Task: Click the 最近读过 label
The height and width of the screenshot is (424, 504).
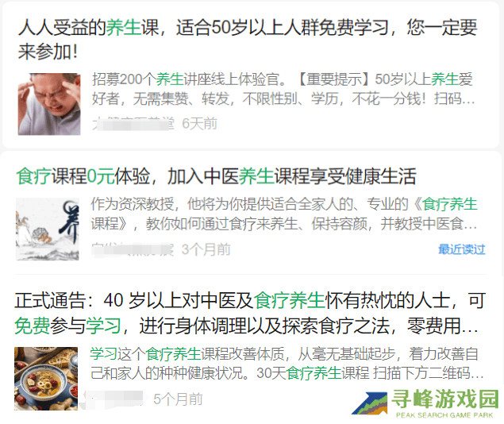Action: pos(462,249)
